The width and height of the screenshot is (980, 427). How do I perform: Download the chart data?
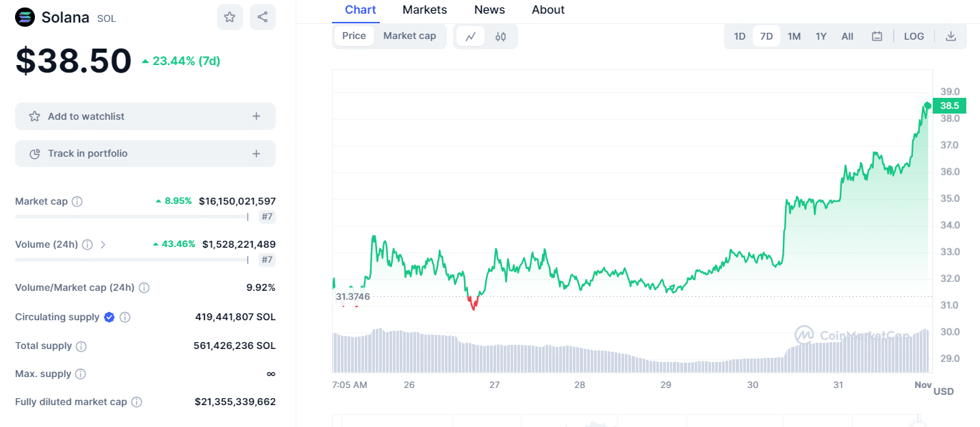(951, 36)
